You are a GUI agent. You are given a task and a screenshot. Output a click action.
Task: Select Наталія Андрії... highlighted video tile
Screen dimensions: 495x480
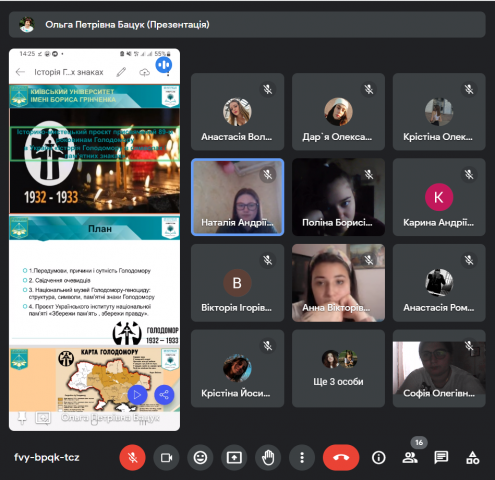(238, 197)
